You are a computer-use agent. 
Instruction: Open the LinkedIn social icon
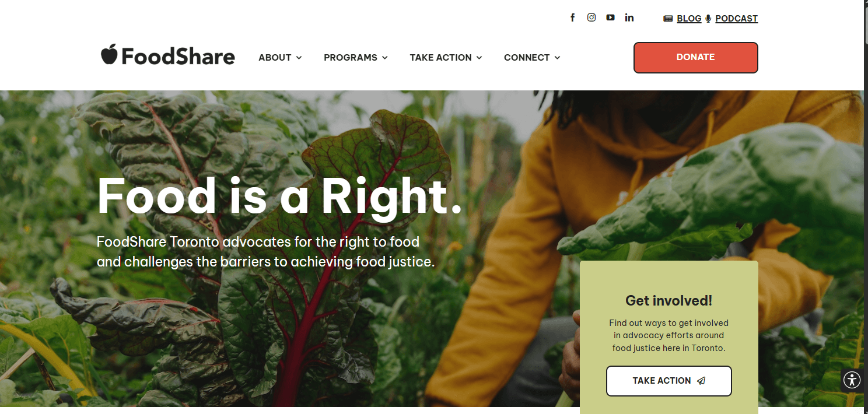pyautogui.click(x=629, y=17)
